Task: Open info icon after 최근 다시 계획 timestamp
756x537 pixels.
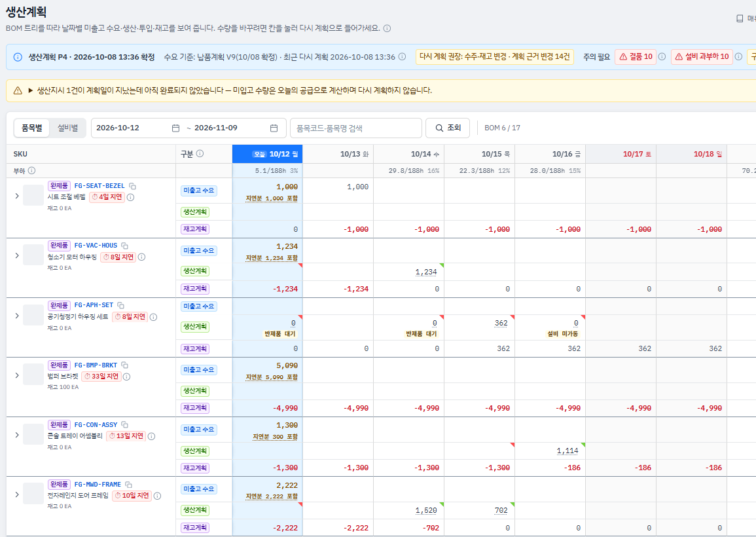Action: click(402, 57)
